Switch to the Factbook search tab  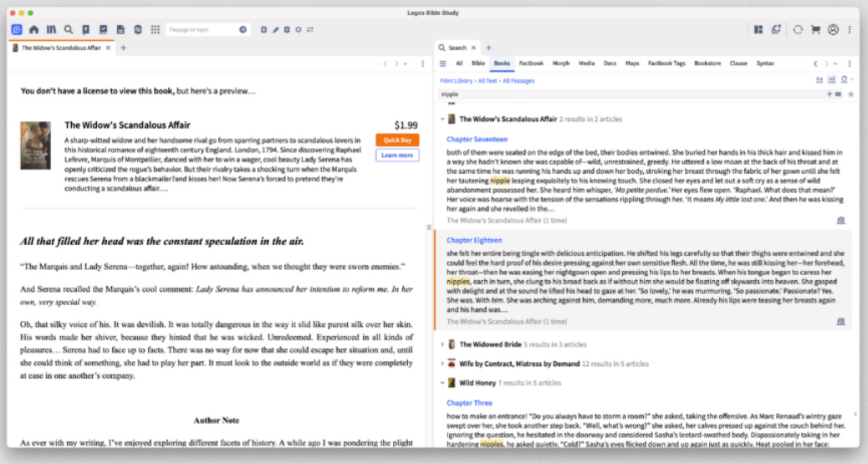531,64
